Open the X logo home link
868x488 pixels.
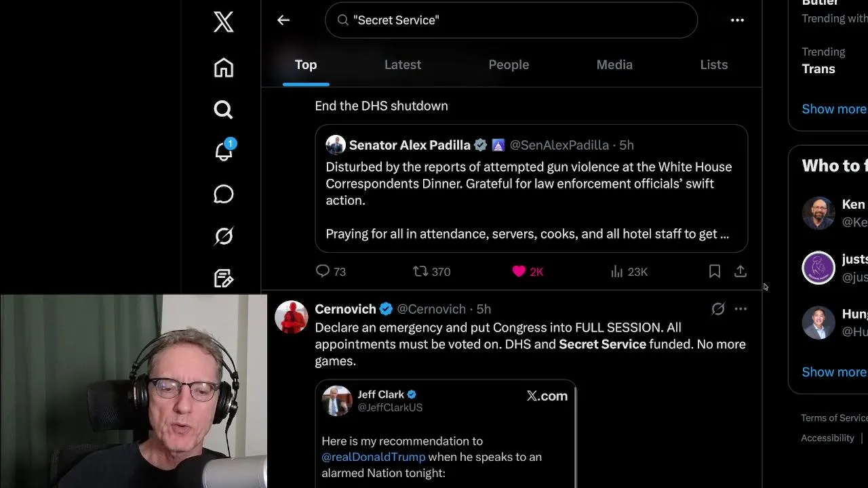pos(223,22)
